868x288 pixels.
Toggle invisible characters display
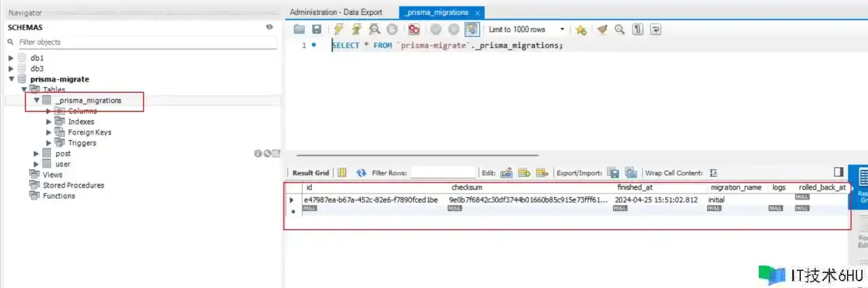click(637, 29)
